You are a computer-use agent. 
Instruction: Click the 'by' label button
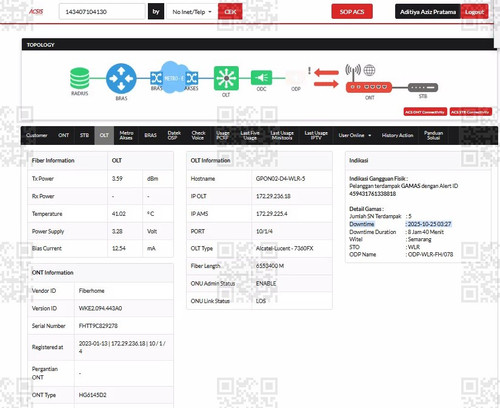coord(156,12)
